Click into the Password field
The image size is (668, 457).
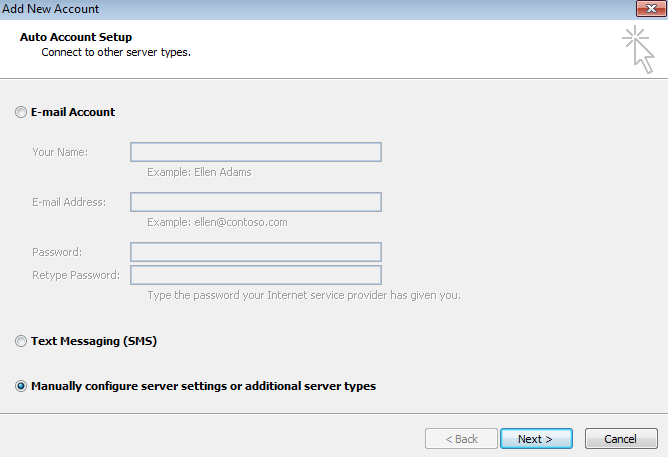click(255, 252)
